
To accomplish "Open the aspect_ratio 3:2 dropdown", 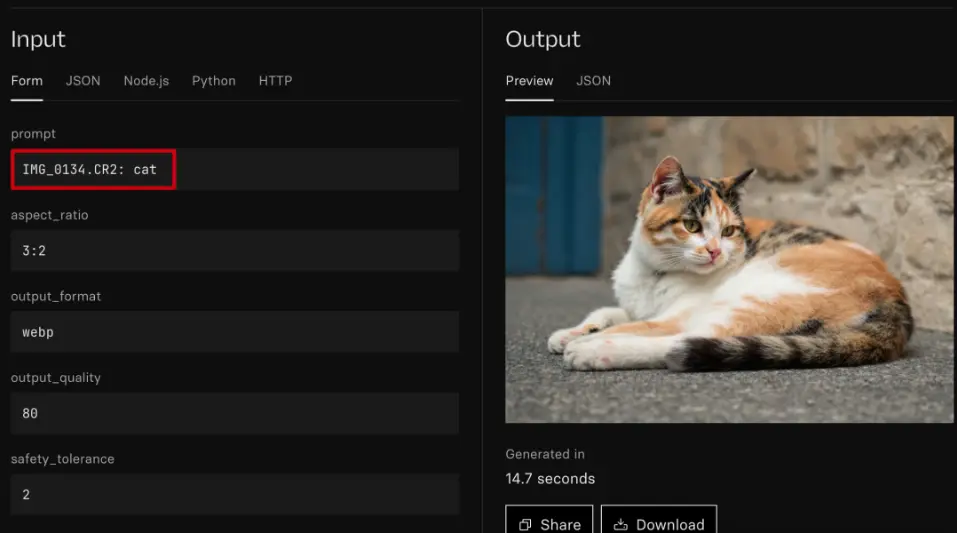I will point(234,251).
